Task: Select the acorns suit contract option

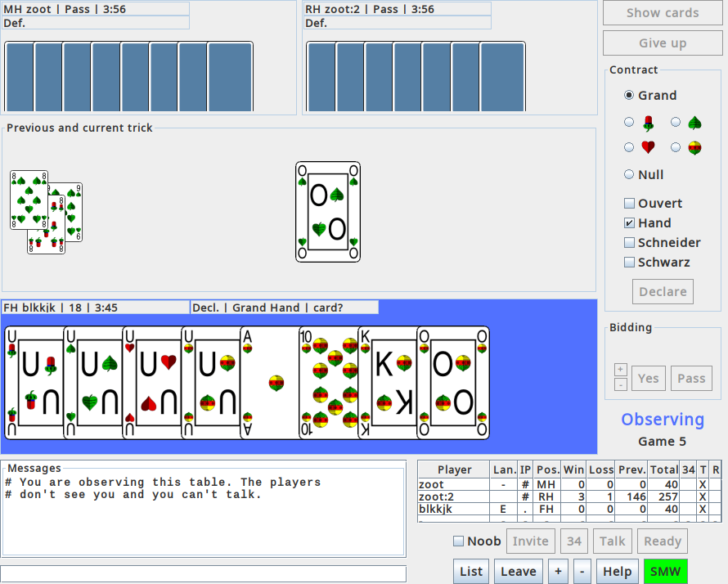Action: click(x=629, y=122)
